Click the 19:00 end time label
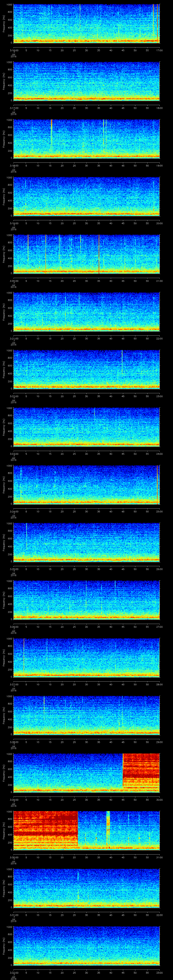The image size is (173, 980). [159, 166]
